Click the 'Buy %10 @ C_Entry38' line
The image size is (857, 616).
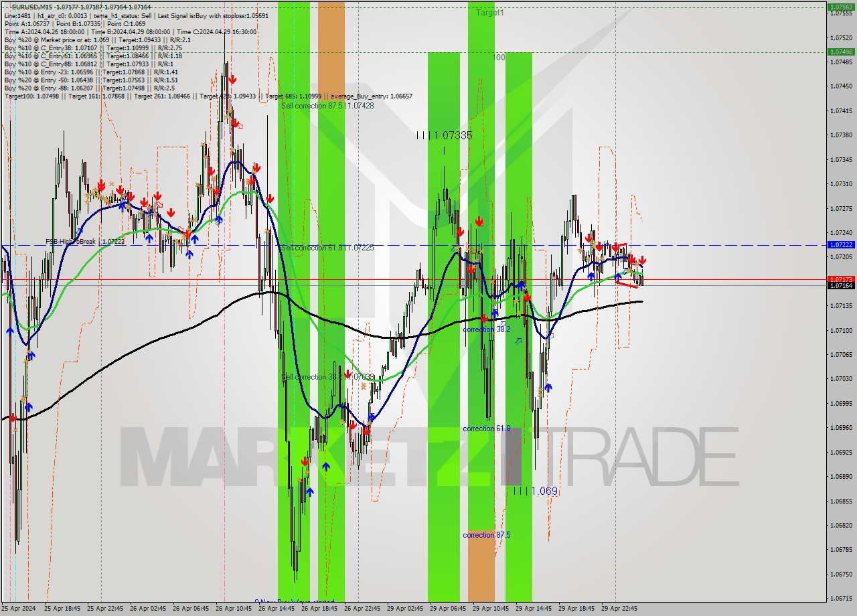93,48
